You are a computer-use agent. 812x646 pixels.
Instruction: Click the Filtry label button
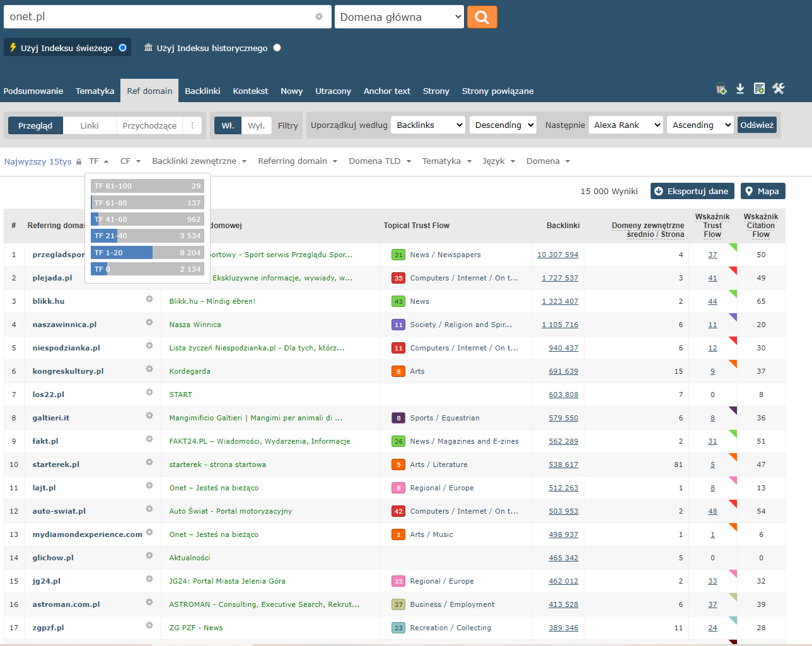[x=287, y=125]
